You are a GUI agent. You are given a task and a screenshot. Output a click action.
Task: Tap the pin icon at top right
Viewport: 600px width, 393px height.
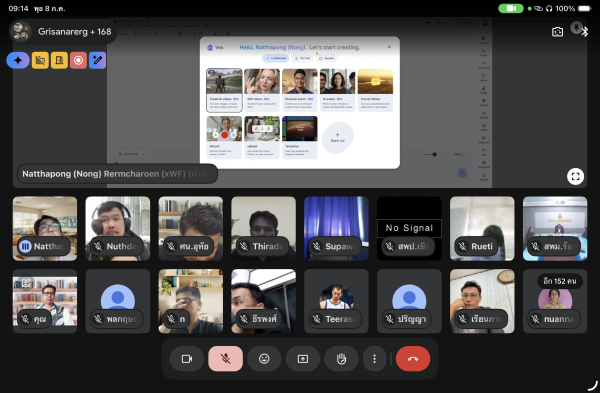(576, 28)
